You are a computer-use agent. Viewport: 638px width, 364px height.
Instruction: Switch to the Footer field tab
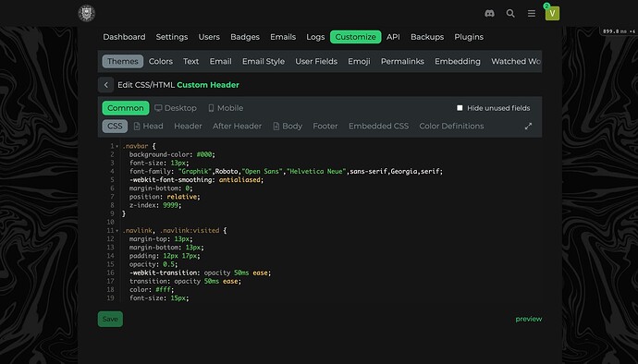click(x=325, y=126)
